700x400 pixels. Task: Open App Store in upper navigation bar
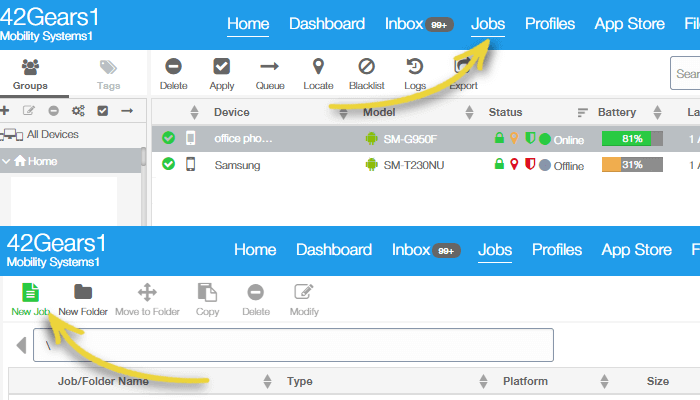tap(629, 24)
